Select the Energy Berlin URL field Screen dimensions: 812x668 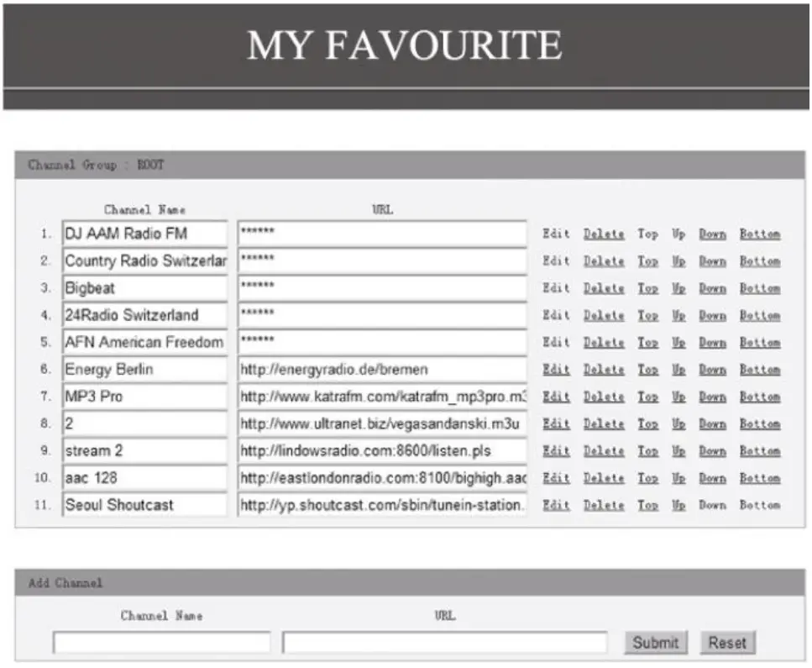point(382,370)
